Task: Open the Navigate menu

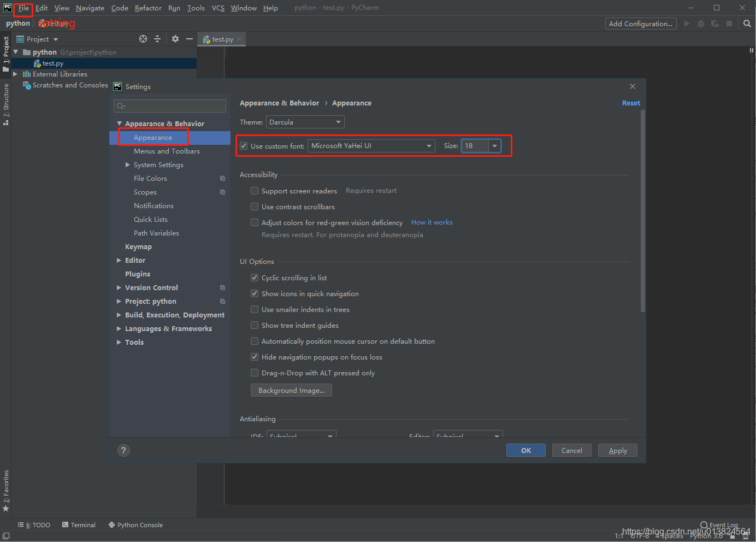Action: coord(90,8)
